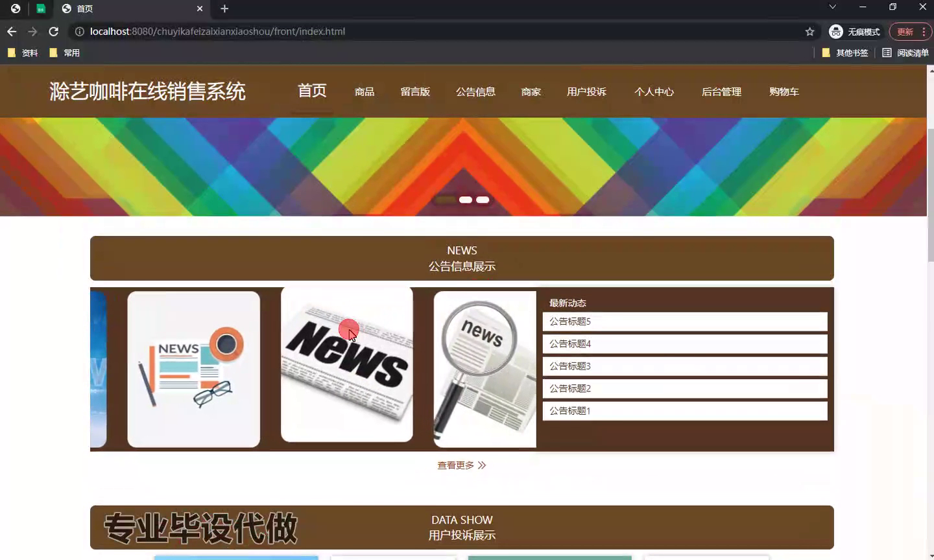The image size is (934, 560).
Task: Open the NEWS with glasses illustration card
Action: [x=194, y=369]
